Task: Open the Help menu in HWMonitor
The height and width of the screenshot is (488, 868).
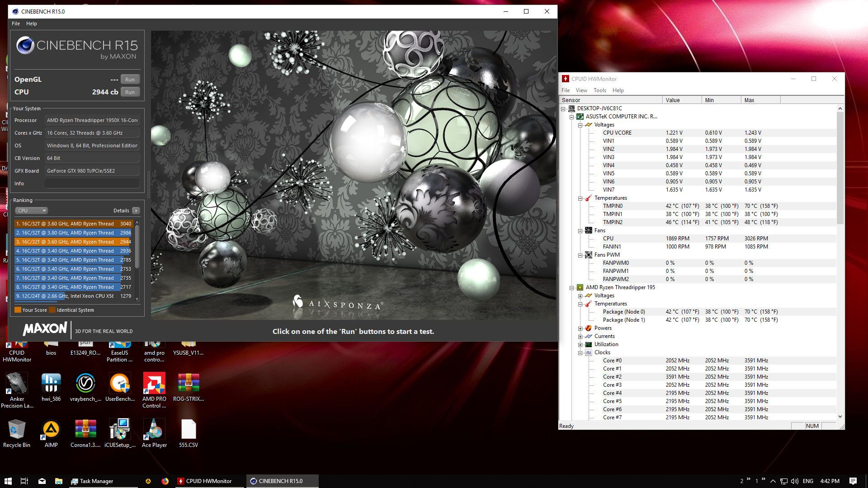Action: point(618,90)
